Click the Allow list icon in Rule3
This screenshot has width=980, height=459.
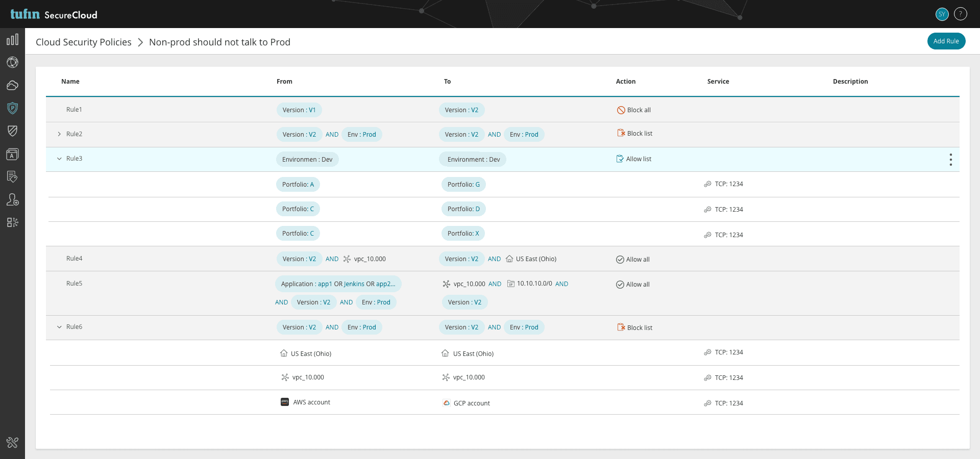pos(620,159)
